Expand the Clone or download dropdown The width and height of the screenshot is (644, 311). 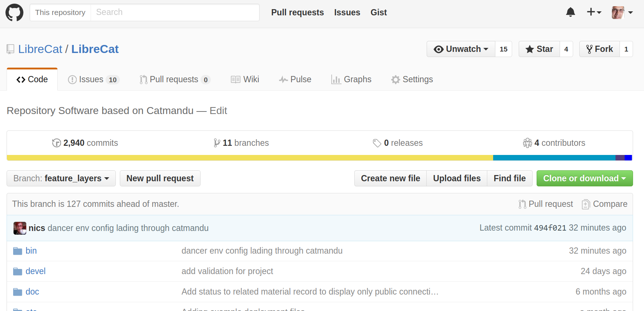point(584,178)
